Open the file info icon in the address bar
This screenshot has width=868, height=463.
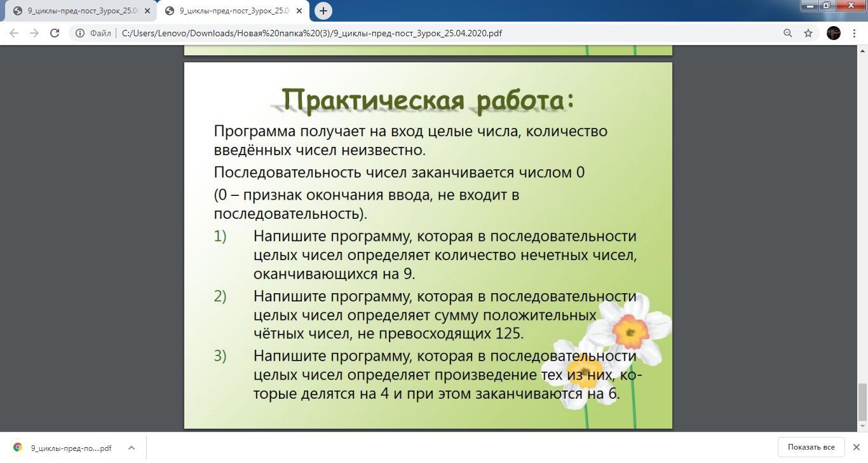(80, 33)
